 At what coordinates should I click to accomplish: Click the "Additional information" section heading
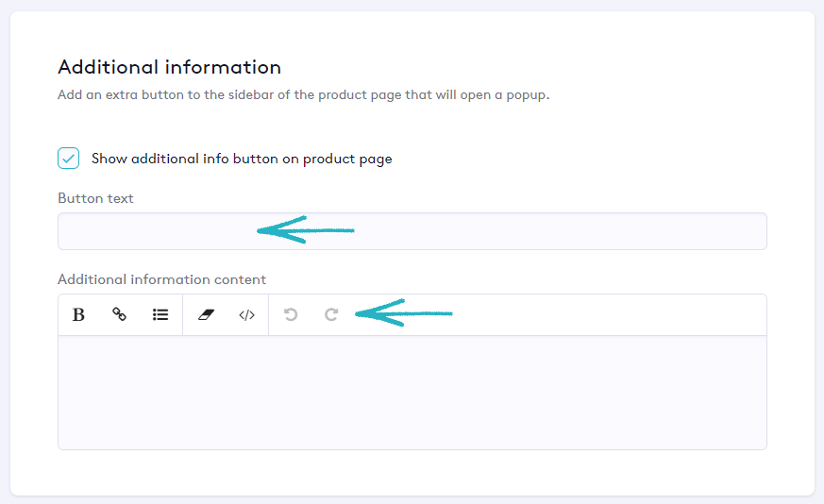click(169, 67)
